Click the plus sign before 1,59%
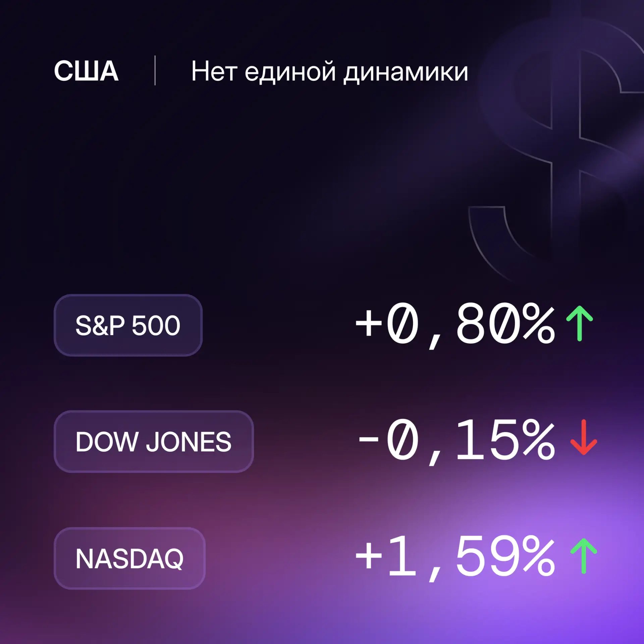 [x=369, y=556]
